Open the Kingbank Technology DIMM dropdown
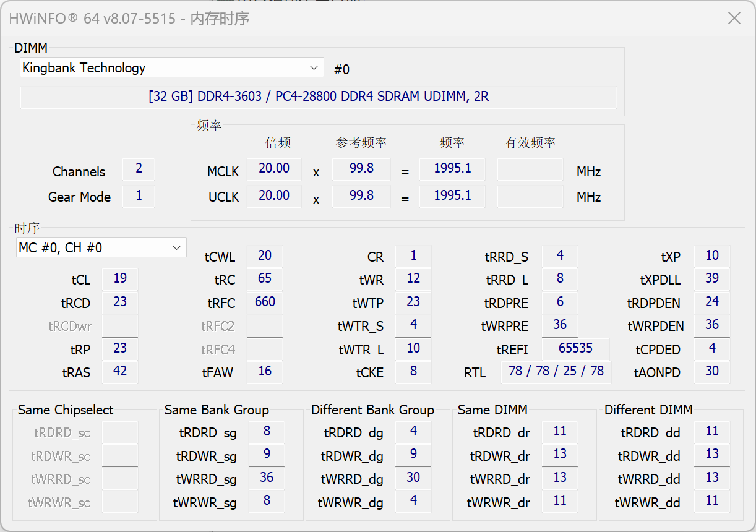This screenshot has width=756, height=532. tap(171, 67)
